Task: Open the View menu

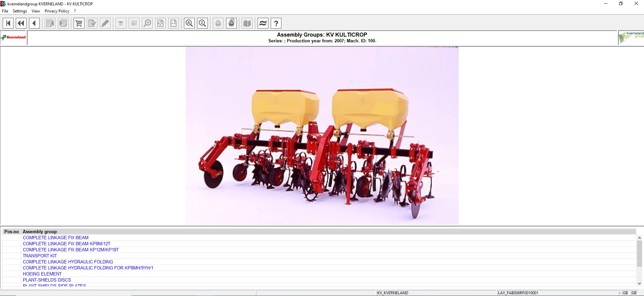Action: [36, 11]
